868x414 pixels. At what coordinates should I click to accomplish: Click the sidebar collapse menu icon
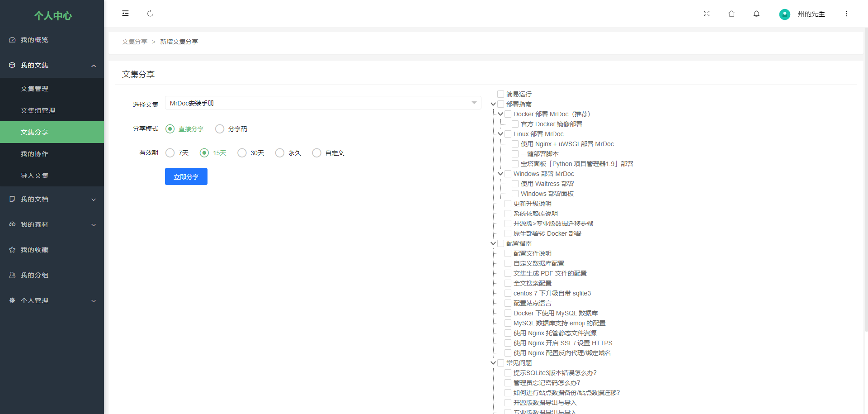click(x=125, y=14)
